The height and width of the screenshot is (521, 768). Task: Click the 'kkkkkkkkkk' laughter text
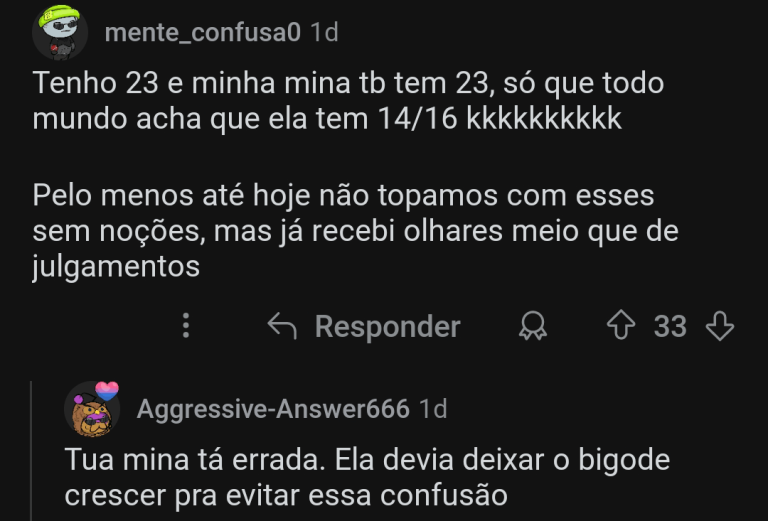(x=544, y=119)
